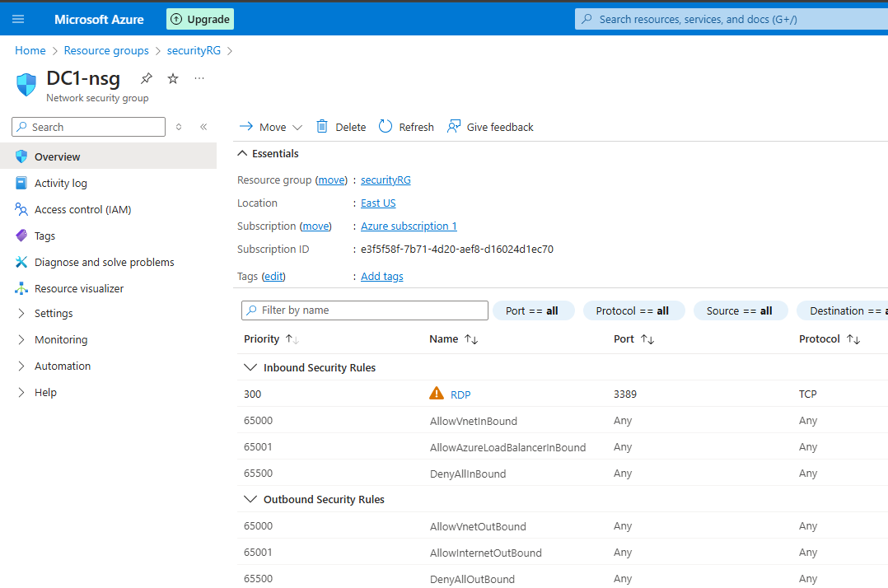This screenshot has height=588, width=888.
Task: Select Overview in sidebar
Action: pos(108,156)
